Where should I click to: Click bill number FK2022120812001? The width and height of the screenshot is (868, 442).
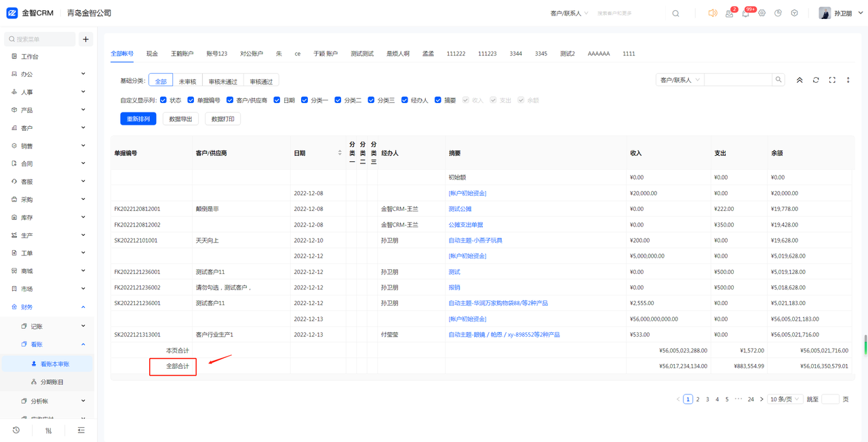click(137, 209)
